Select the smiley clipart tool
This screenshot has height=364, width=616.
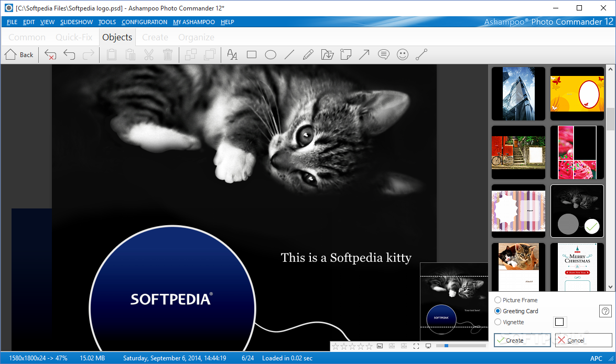(x=403, y=54)
